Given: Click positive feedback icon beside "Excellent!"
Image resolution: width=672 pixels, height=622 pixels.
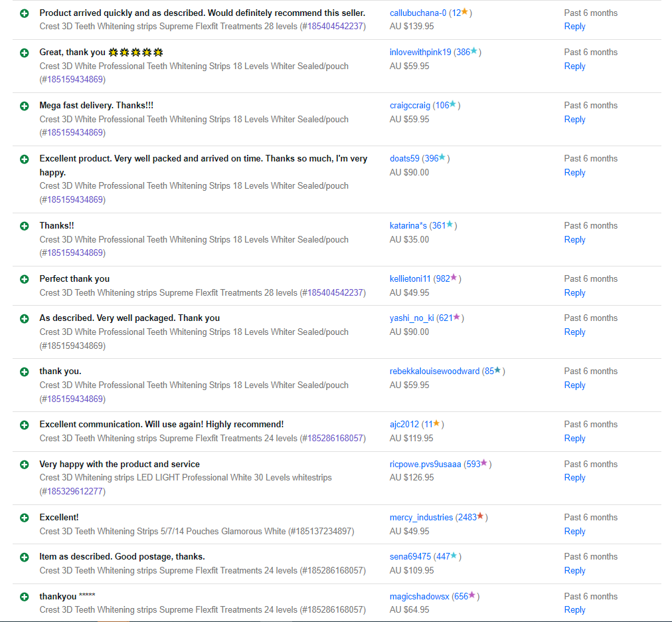Looking at the screenshot, I should coord(25,518).
